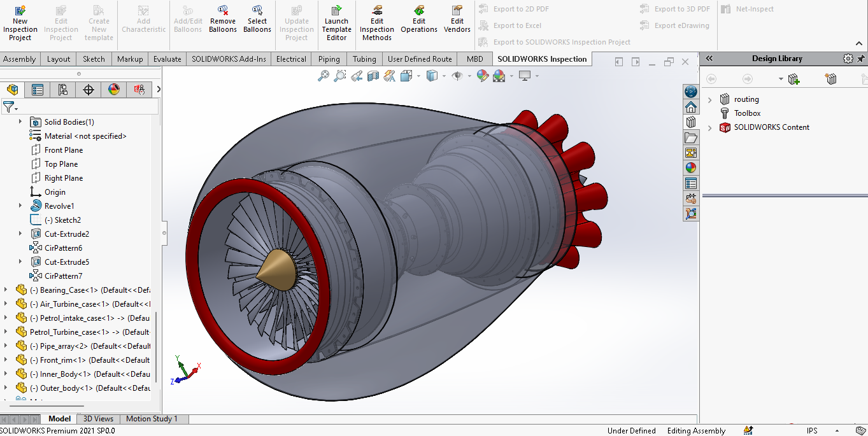
Task: Click Add to Library icon
Action: (x=793, y=79)
